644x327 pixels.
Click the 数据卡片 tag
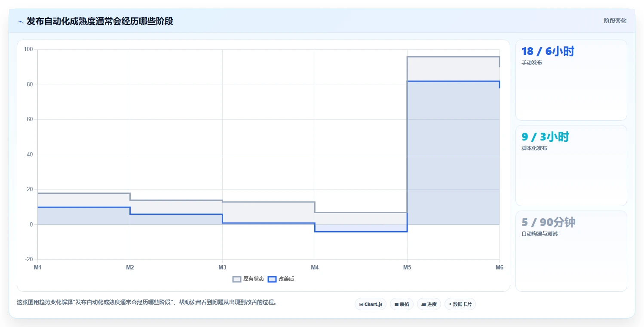pyautogui.click(x=460, y=304)
